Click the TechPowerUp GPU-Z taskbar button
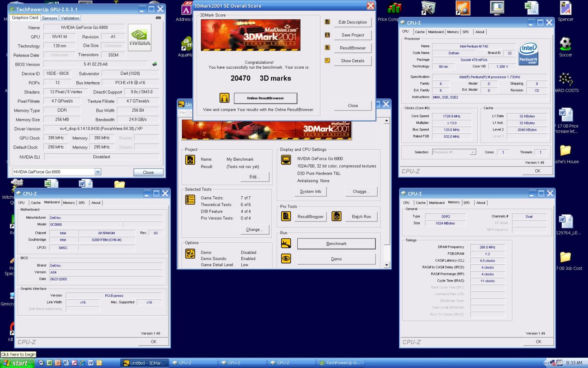 [x=340, y=363]
